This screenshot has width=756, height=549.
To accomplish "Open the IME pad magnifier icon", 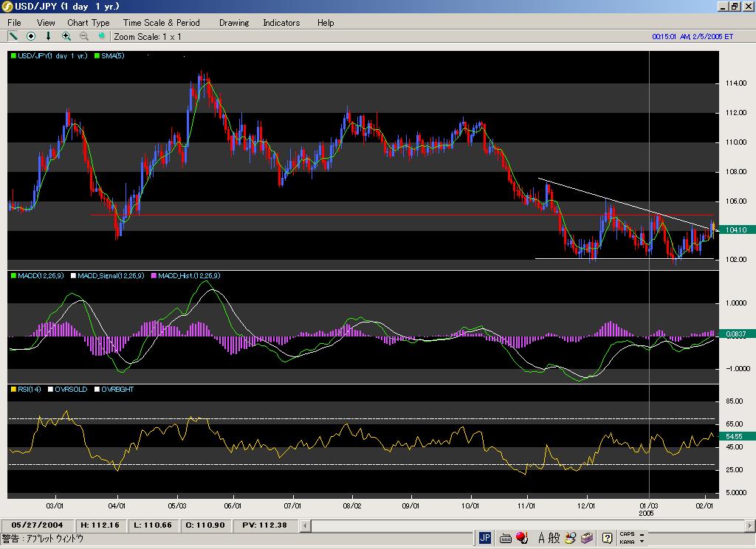I will pyautogui.click(x=571, y=538).
